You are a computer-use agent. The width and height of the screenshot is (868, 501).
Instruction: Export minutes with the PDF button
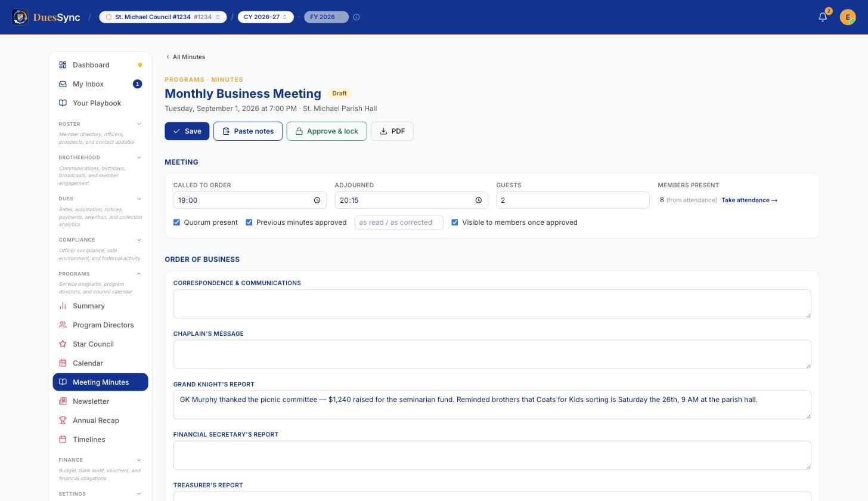[x=392, y=131]
